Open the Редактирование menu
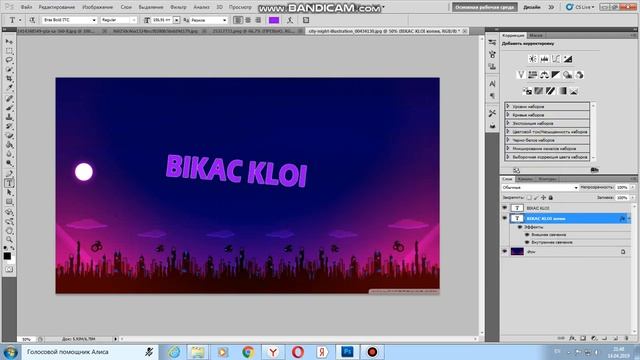This screenshot has width=640, height=360. click(x=57, y=7)
